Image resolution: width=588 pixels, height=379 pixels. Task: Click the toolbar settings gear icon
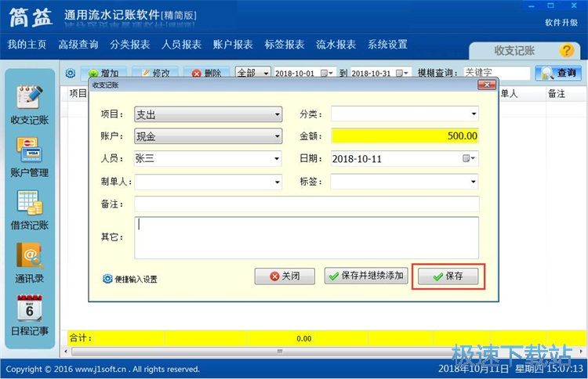coord(70,73)
